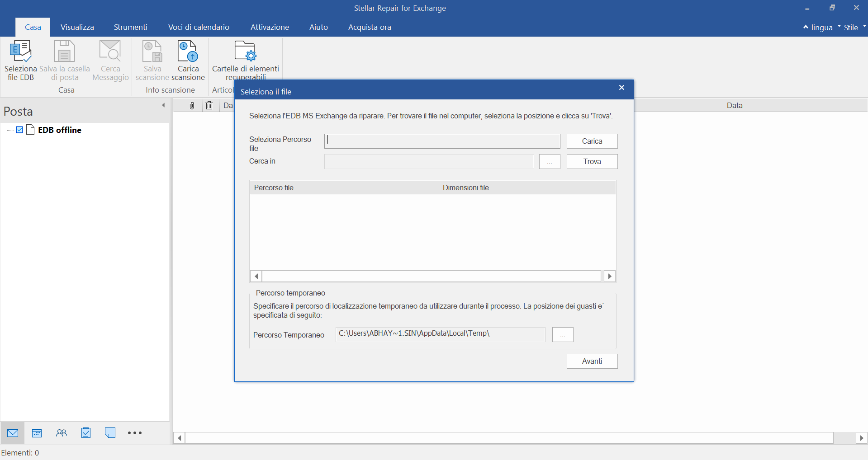Click the main window horizontal scrollbar track
Screen dimensions: 868x460
pyautogui.click(x=509, y=438)
